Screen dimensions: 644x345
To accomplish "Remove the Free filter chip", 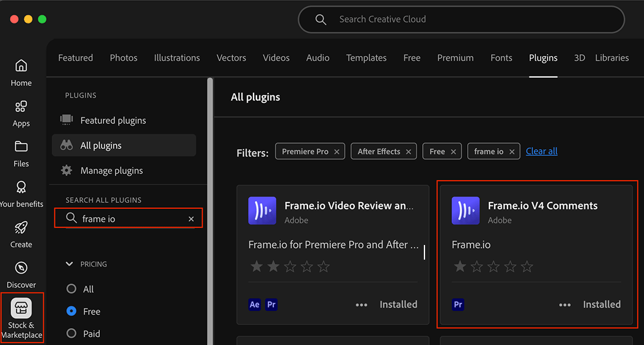I will (453, 152).
